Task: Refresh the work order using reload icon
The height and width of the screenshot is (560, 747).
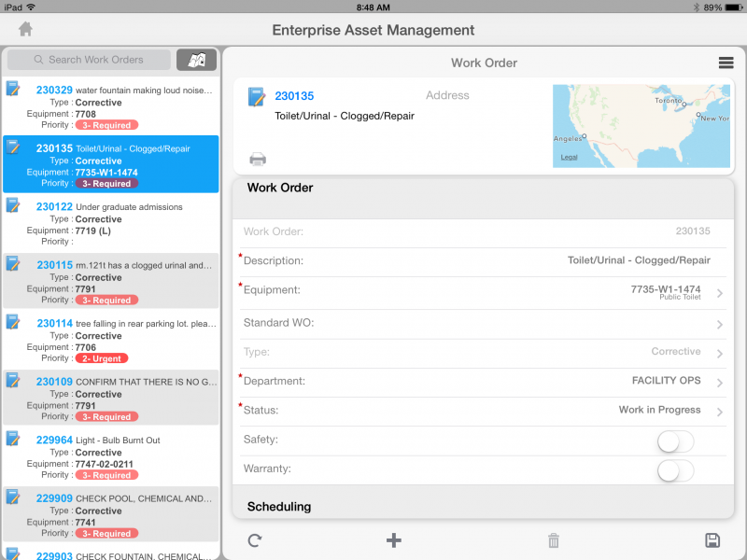Action: pos(255,540)
